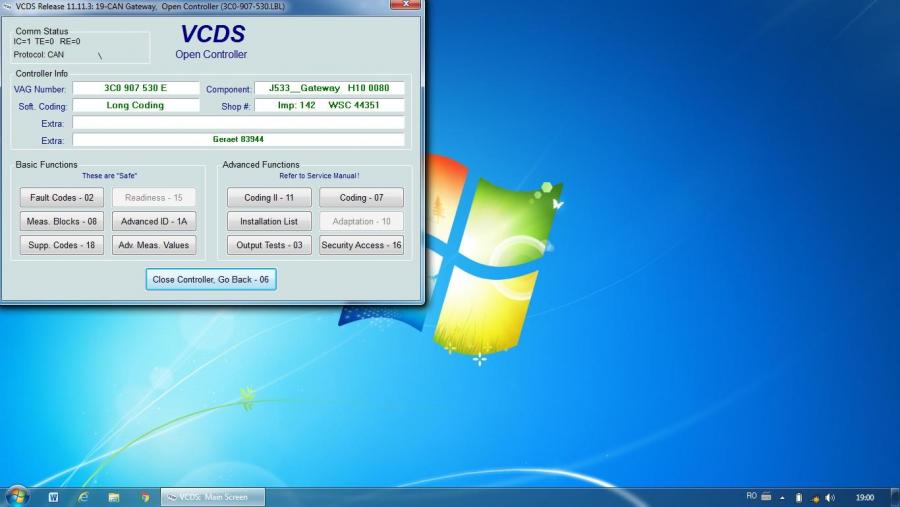
Task: Open Coding - 07 function
Action: pos(361,198)
